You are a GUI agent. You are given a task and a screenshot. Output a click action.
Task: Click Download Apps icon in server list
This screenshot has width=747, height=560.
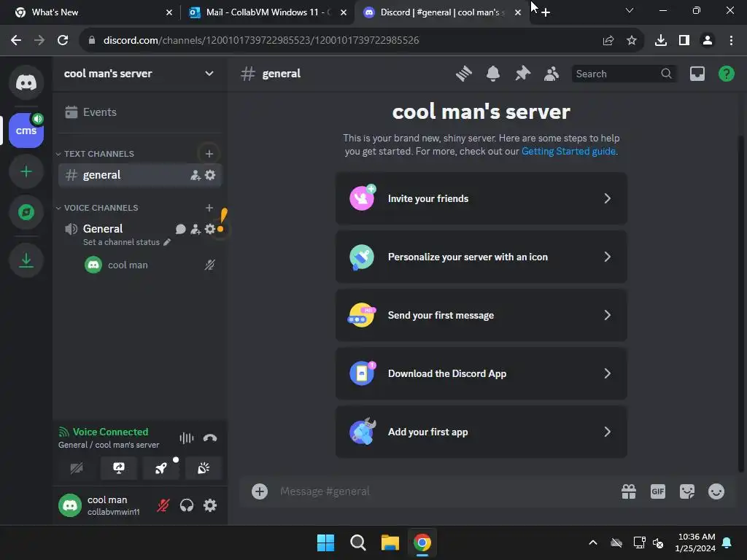(26, 260)
